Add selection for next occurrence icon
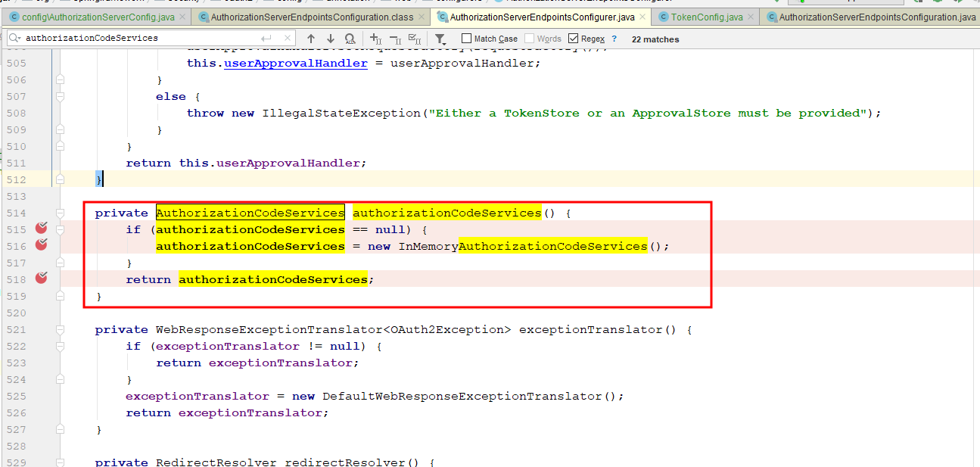Image resolution: width=980 pixels, height=467 pixels. click(x=375, y=39)
